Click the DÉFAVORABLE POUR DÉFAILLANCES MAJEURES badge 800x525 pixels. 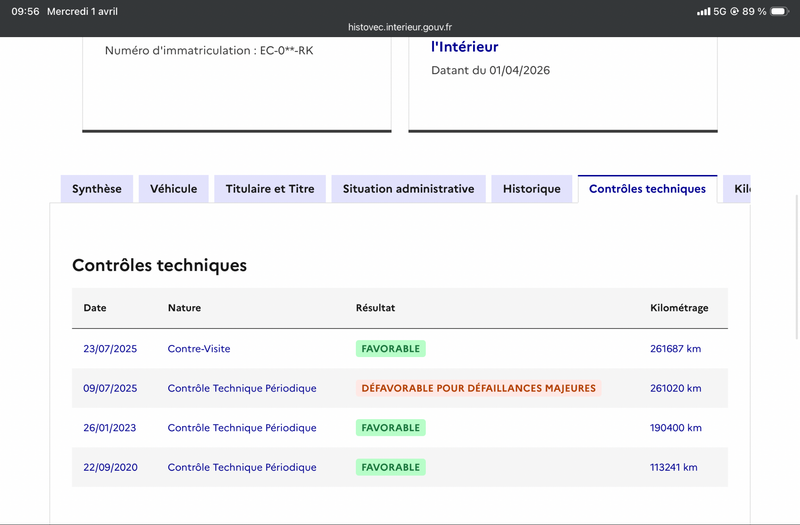tap(479, 388)
